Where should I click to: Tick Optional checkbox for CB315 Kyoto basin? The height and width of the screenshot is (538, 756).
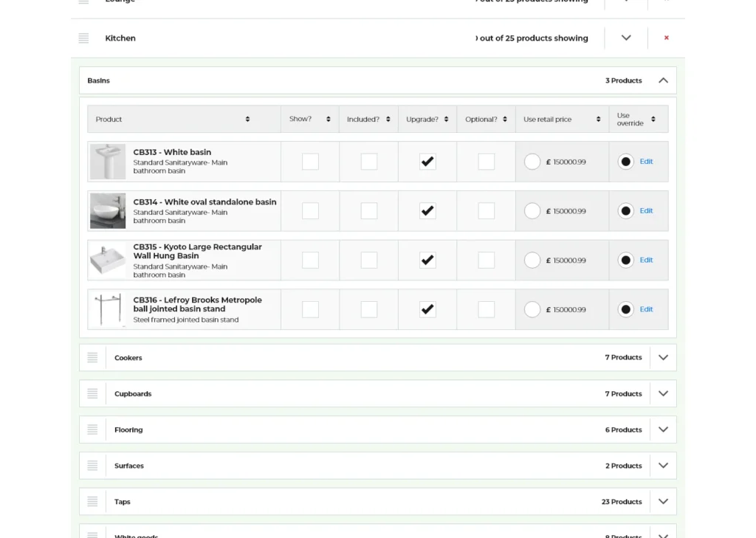point(486,261)
